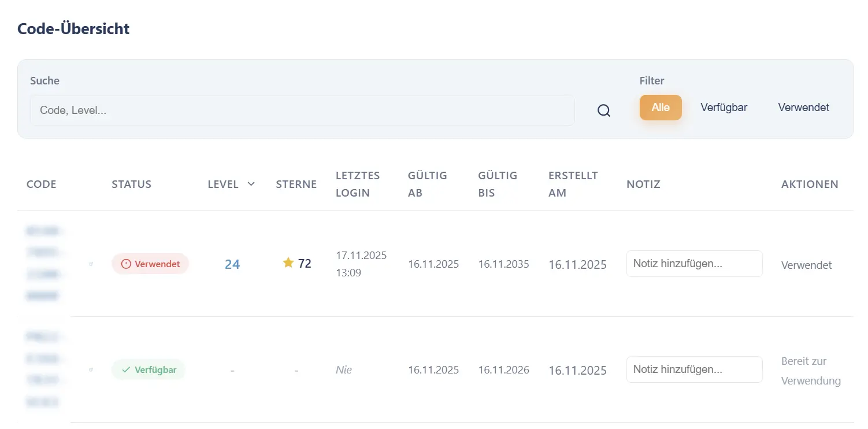Viewport: 868px width, 429px height.
Task: Focus the 'Code, Level...' search field
Action: tap(302, 110)
